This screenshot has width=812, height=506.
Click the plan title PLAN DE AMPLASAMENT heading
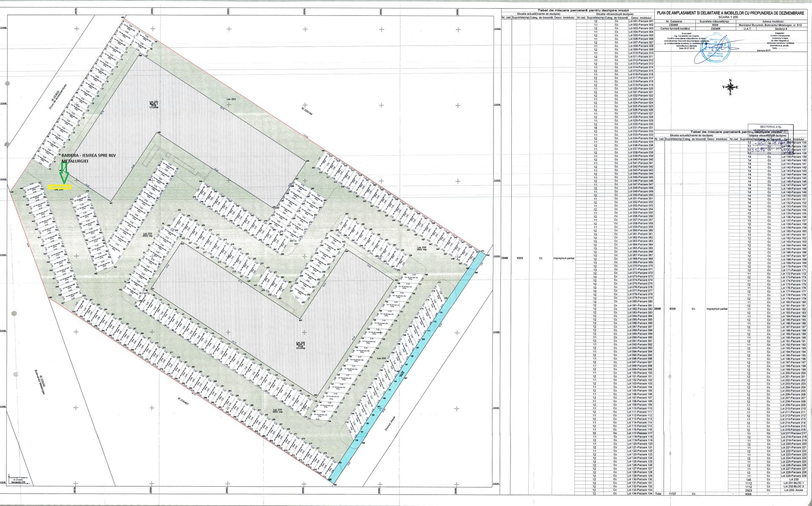730,14
